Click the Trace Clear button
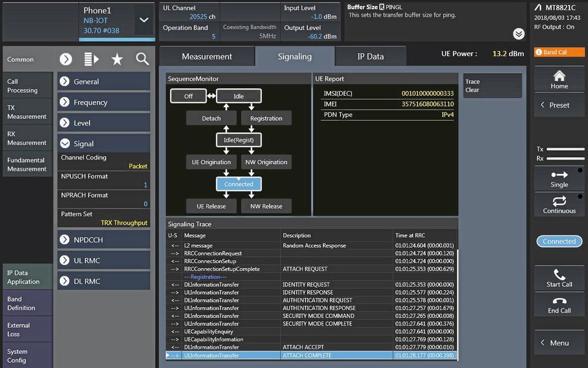 pyautogui.click(x=492, y=86)
